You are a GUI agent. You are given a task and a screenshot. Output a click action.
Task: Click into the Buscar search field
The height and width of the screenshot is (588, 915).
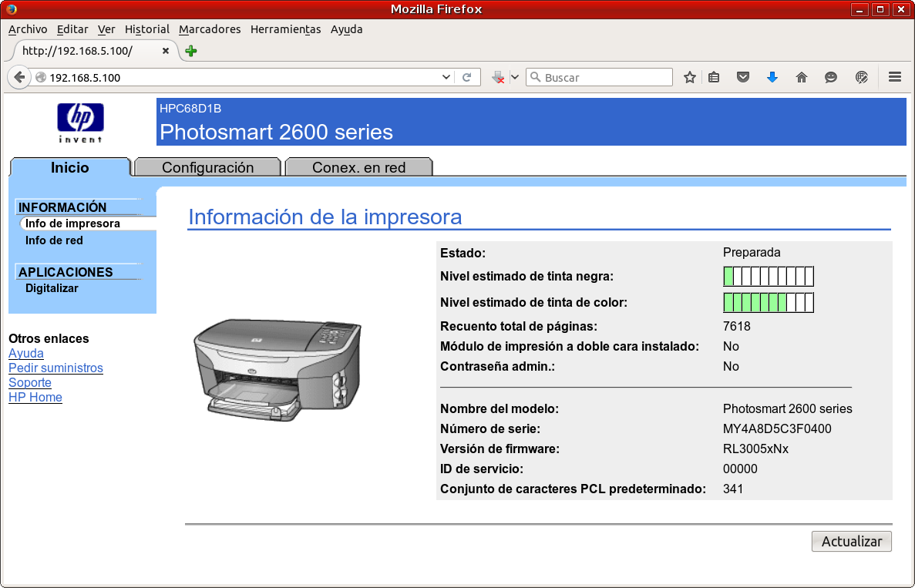point(606,77)
